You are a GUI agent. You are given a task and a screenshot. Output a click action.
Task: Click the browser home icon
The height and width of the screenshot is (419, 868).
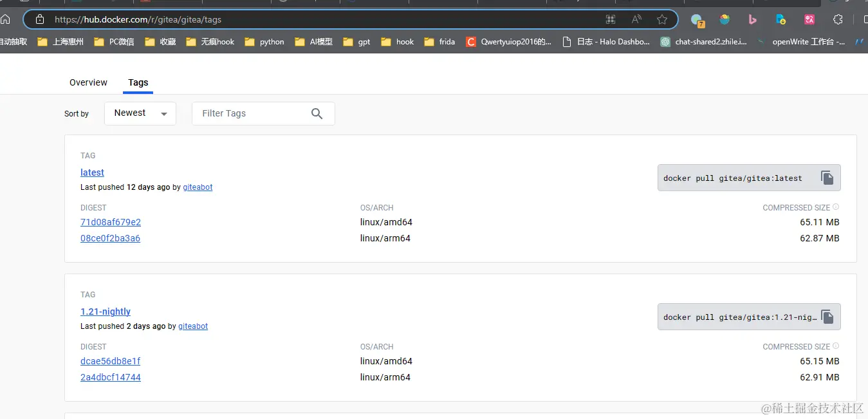pos(5,19)
